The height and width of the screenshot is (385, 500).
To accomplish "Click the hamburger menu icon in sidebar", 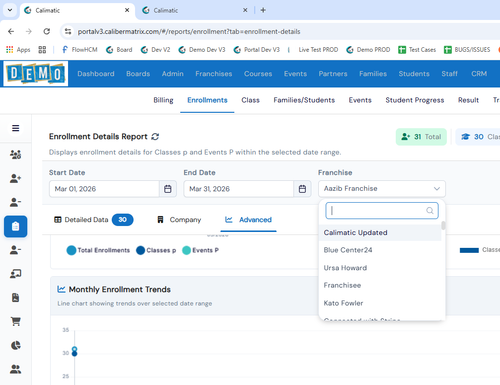I will [x=15, y=128].
